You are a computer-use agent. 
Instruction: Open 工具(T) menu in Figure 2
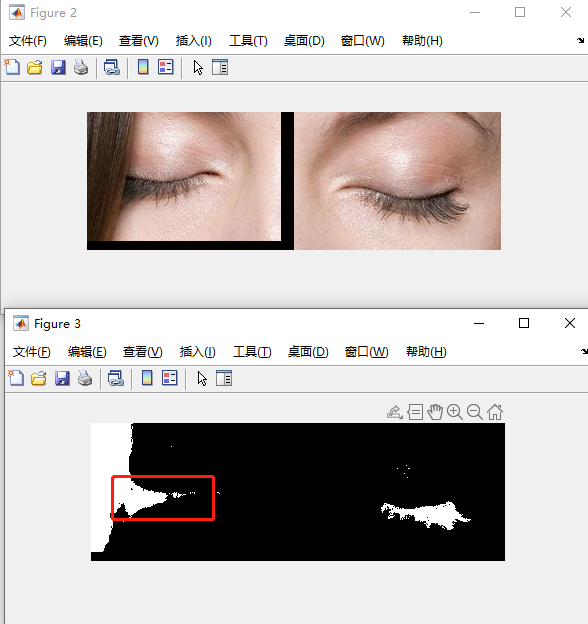click(248, 41)
